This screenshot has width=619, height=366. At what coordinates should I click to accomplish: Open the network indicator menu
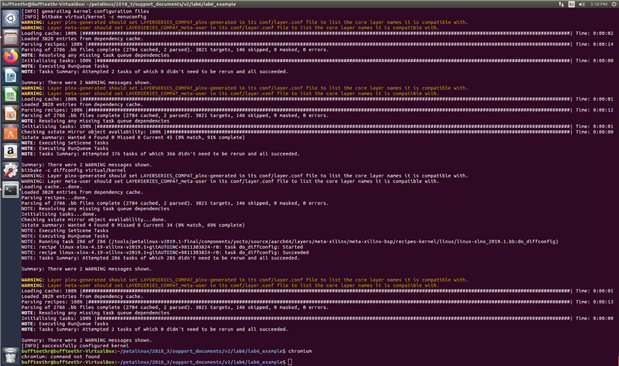click(x=561, y=4)
